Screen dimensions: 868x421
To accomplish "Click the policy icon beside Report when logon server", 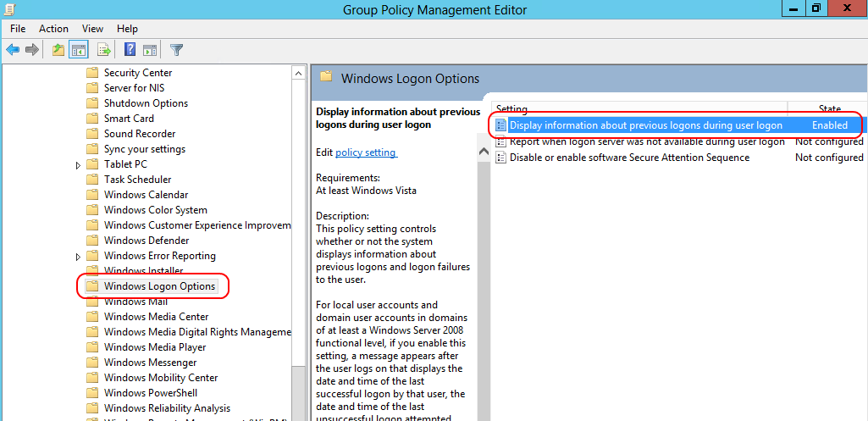I will 501,141.
